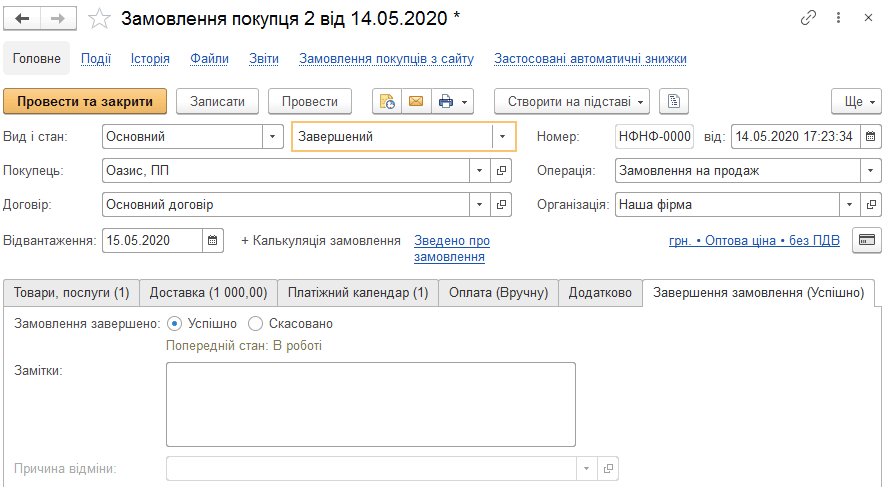This screenshot has height=487, width=885.
Task: Open грн. • Оптова ціна • без ПДВ link
Action: click(754, 240)
